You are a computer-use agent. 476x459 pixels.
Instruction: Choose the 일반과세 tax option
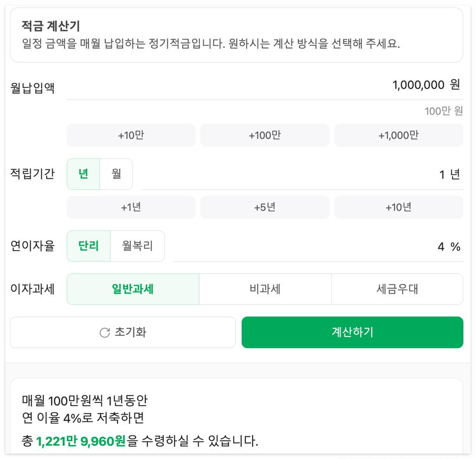click(133, 289)
